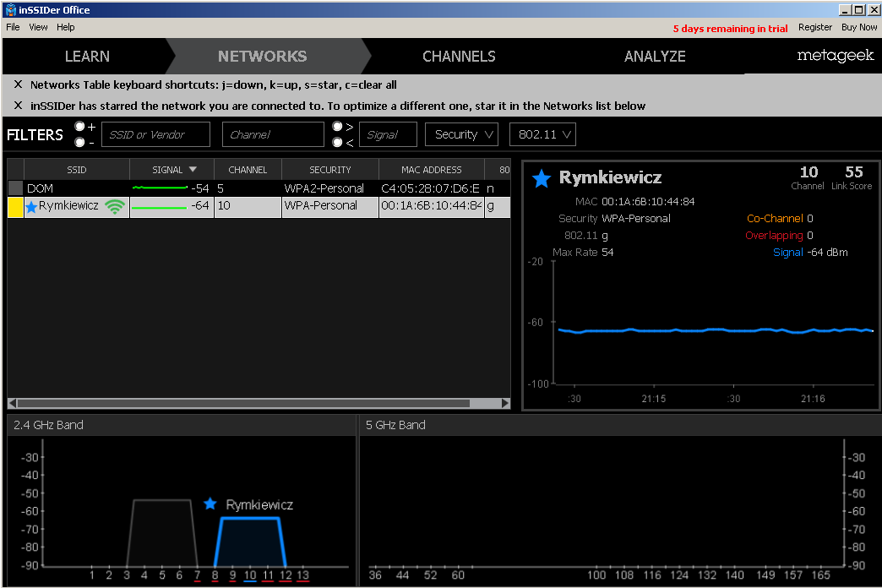This screenshot has height=588, width=882.
Task: Select the include (+) filter radio button
Action: point(80,126)
